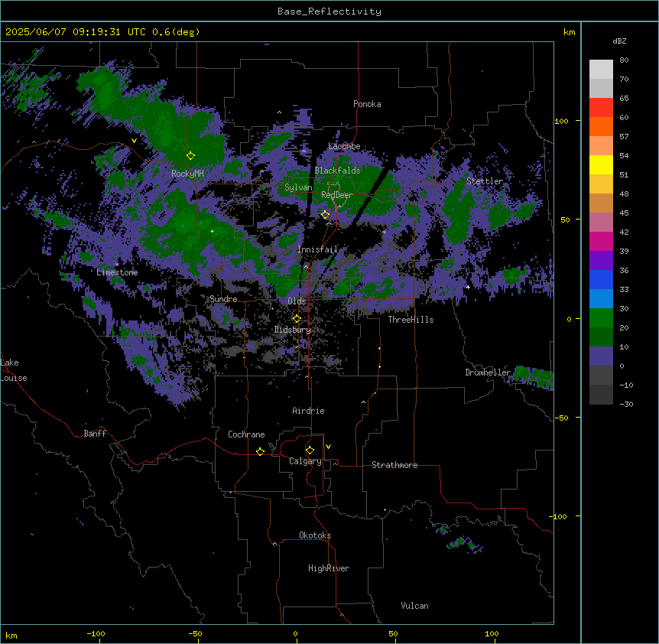Click the red 60 dBZ legend swatch
Screen dimensions: 659x644
point(601,108)
